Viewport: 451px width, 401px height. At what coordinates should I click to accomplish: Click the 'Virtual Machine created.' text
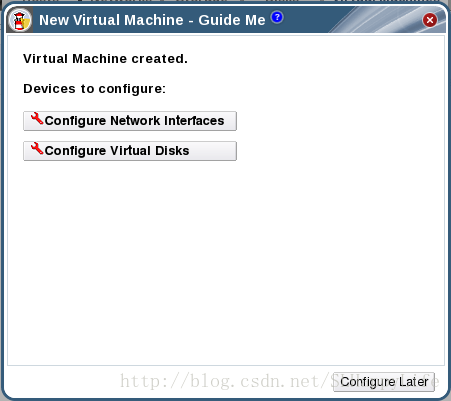coord(105,59)
